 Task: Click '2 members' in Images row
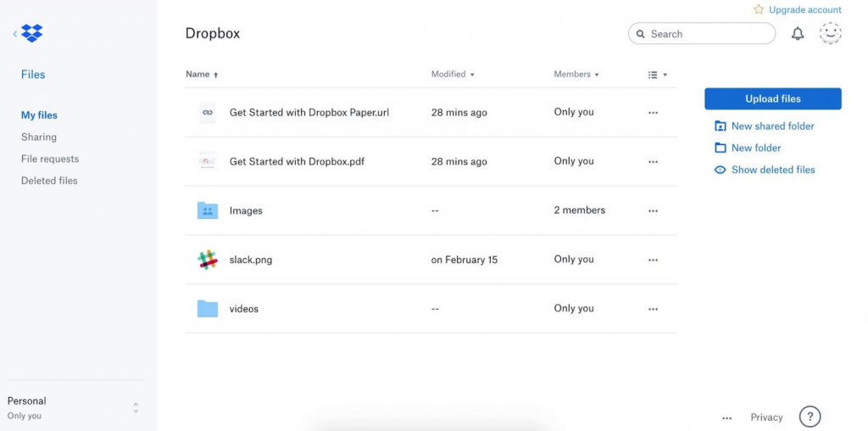(x=580, y=210)
